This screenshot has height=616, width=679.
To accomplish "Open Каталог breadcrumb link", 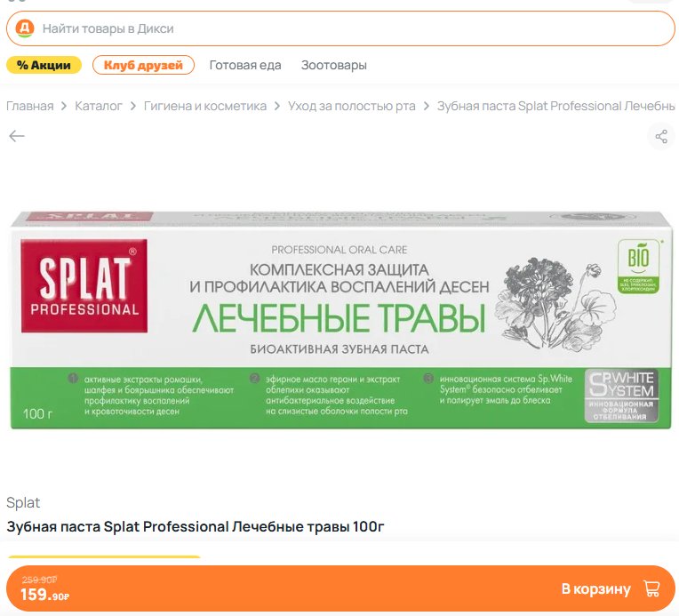I will 99,106.
